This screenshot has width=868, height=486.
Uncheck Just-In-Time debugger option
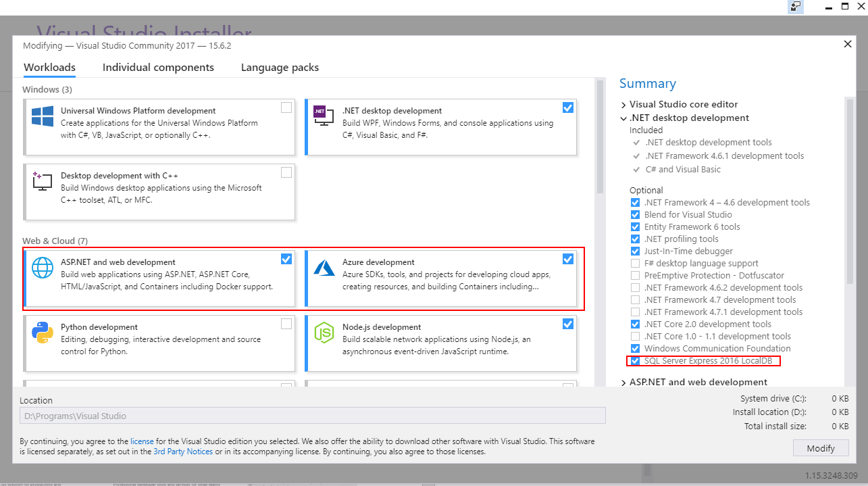[635, 251]
